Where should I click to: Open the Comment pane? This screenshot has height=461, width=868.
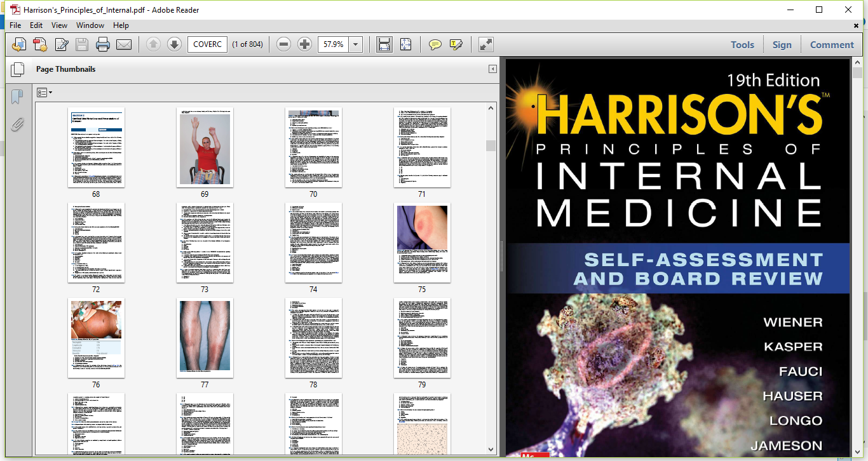[x=832, y=44]
